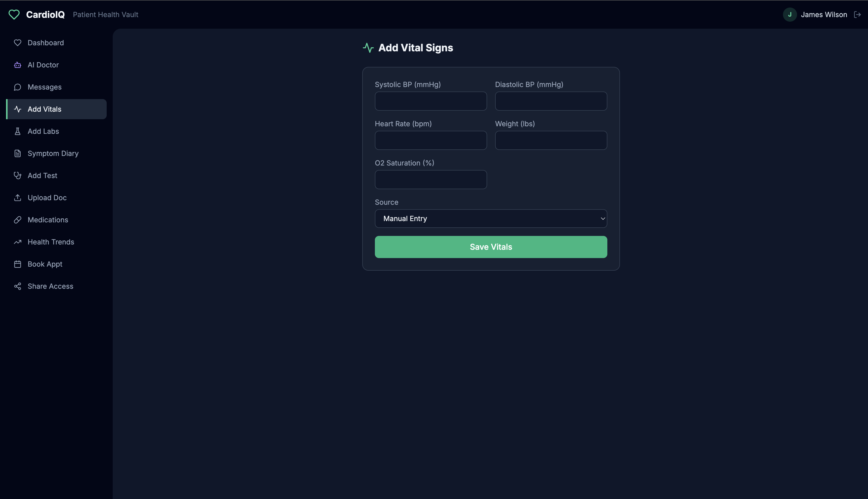Viewport: 868px width, 499px height.
Task: Click the Share Access share icon
Action: click(17, 286)
